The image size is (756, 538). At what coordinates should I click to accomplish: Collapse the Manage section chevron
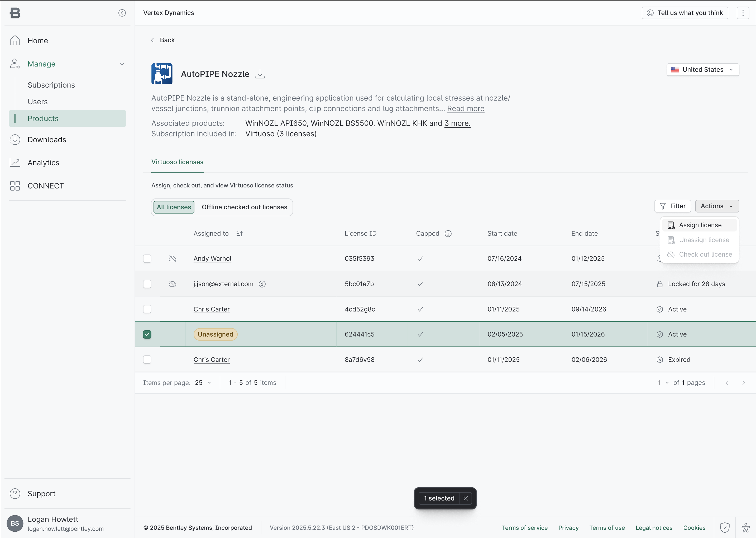[x=122, y=64]
